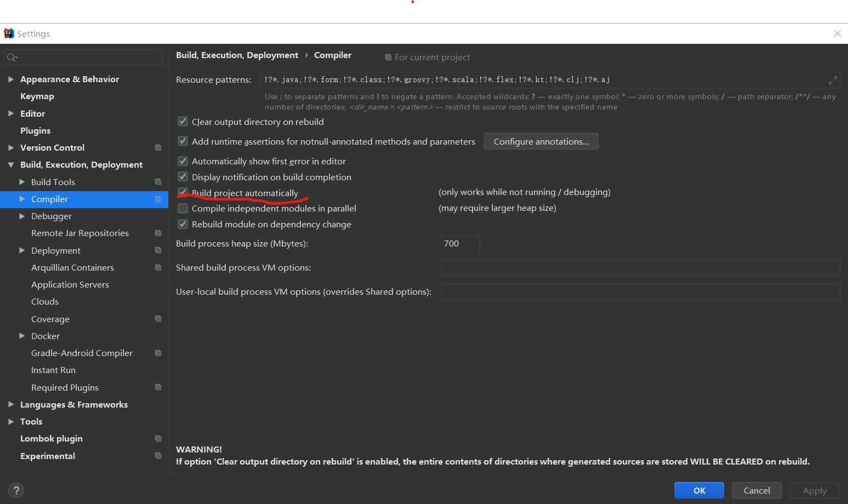
Task: Click the For current project icon
Action: 388,58
